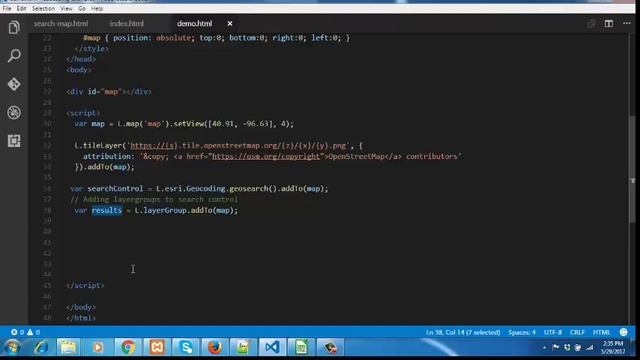Open the Debug icon in activity bar
This screenshot has width=640, height=360.
click(x=14, y=113)
